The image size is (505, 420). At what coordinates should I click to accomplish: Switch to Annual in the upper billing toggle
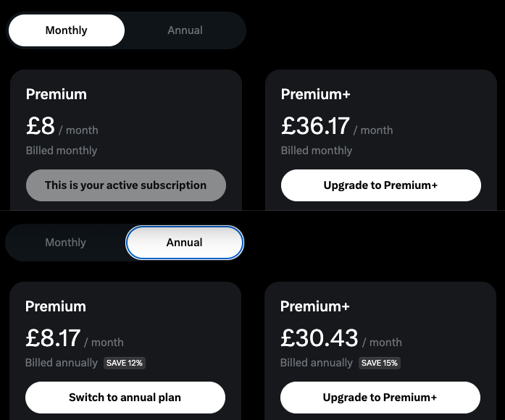tap(185, 30)
